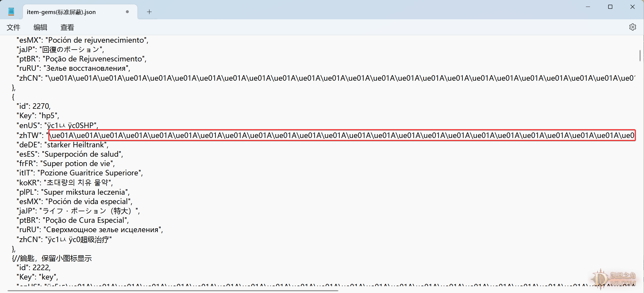Image resolution: width=644 pixels, height=293 pixels.
Task: Click the ptBR line Poção de Rejuvenescimento
Action: [x=81, y=59]
